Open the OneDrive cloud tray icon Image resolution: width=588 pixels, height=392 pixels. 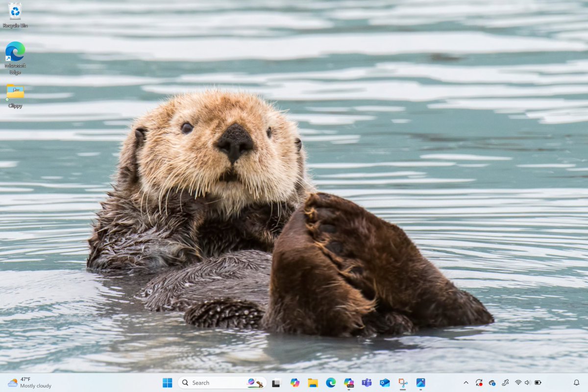click(492, 383)
